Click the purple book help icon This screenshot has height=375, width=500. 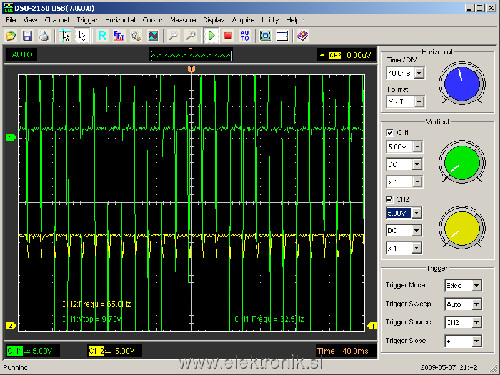tap(303, 36)
